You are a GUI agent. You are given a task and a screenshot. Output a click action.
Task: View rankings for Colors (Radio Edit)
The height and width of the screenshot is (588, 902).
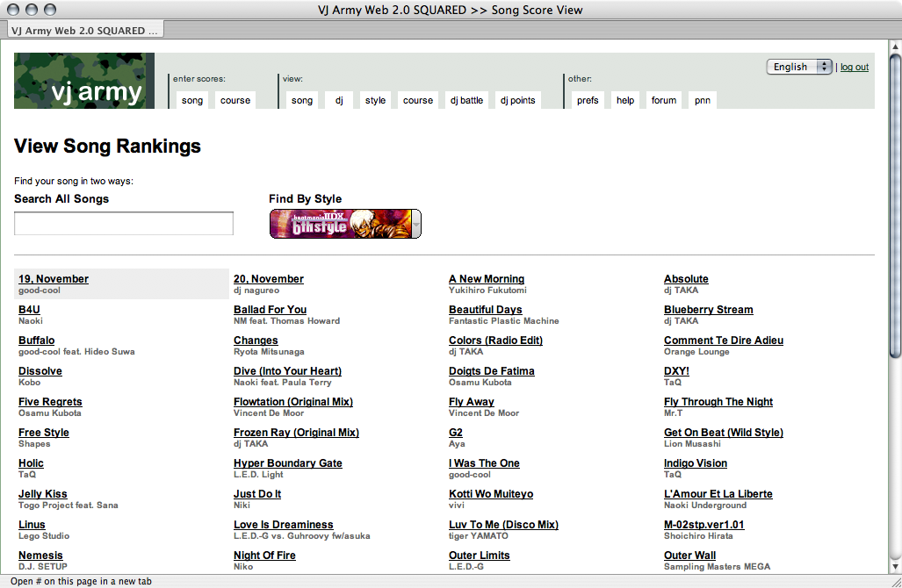pos(495,341)
